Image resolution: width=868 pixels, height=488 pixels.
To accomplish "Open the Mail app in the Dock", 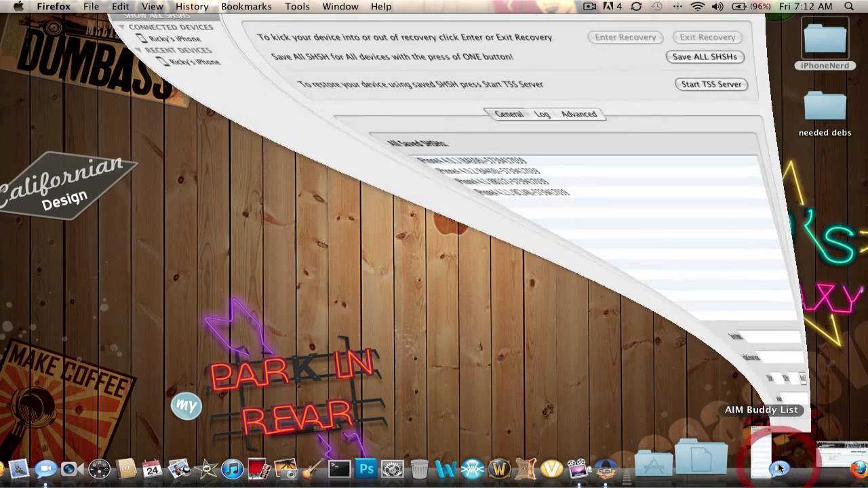I will [18, 468].
